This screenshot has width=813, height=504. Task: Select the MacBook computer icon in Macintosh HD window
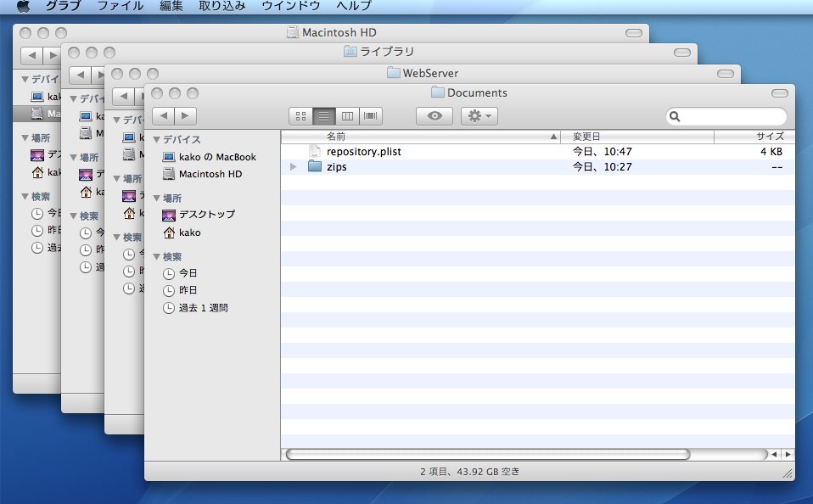click(36, 97)
